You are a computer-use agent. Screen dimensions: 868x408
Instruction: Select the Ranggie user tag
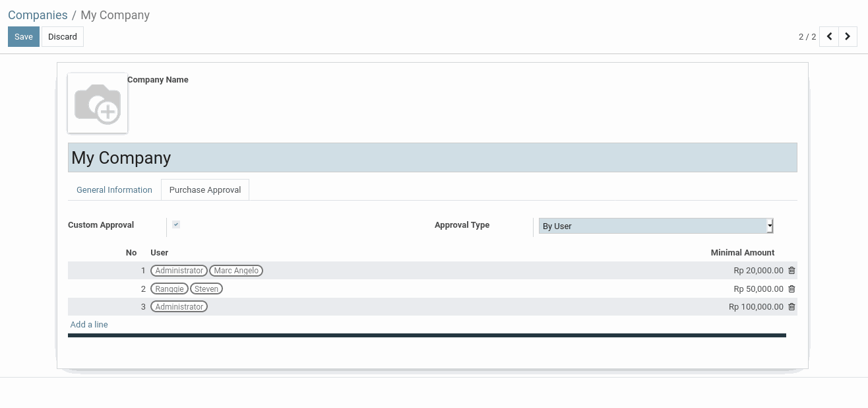click(170, 289)
